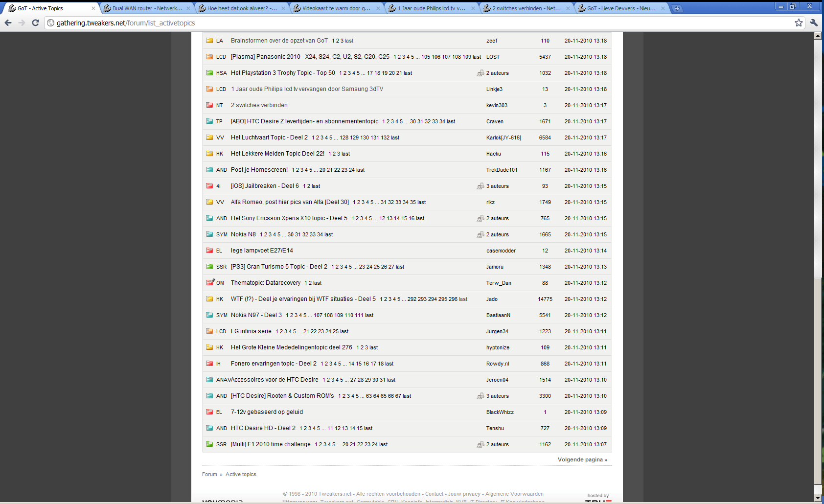
Task: Open "Volgende pagina »" link
Action: pyautogui.click(x=582, y=459)
